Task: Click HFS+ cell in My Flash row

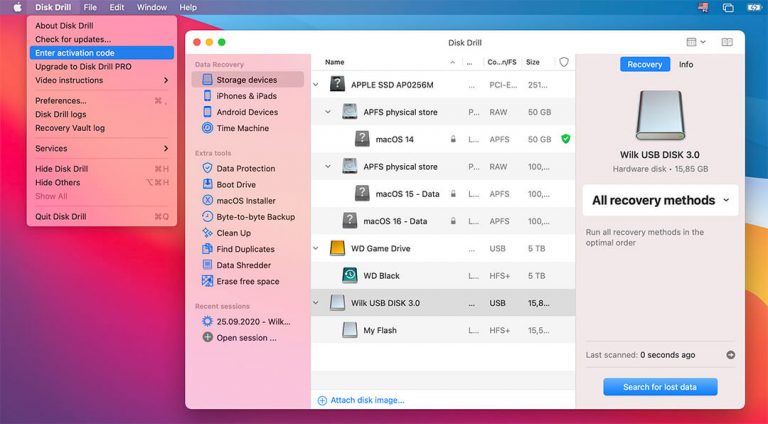Action: pos(500,331)
